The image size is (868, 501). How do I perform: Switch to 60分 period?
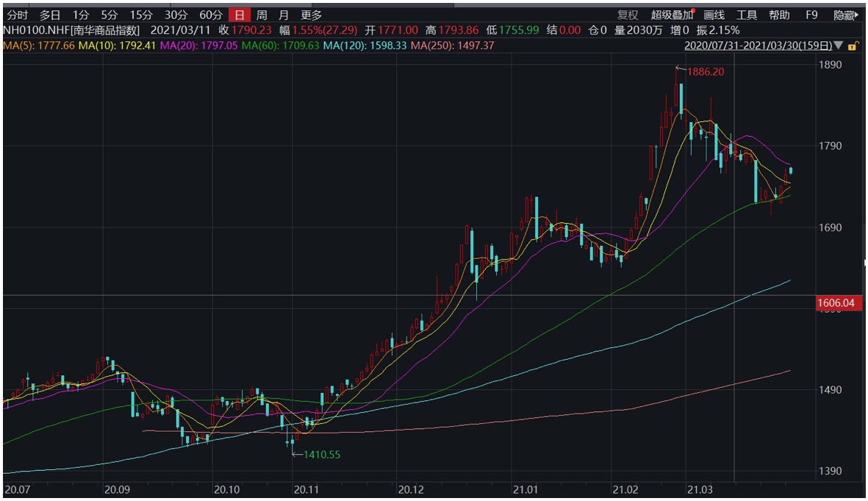[x=210, y=15]
